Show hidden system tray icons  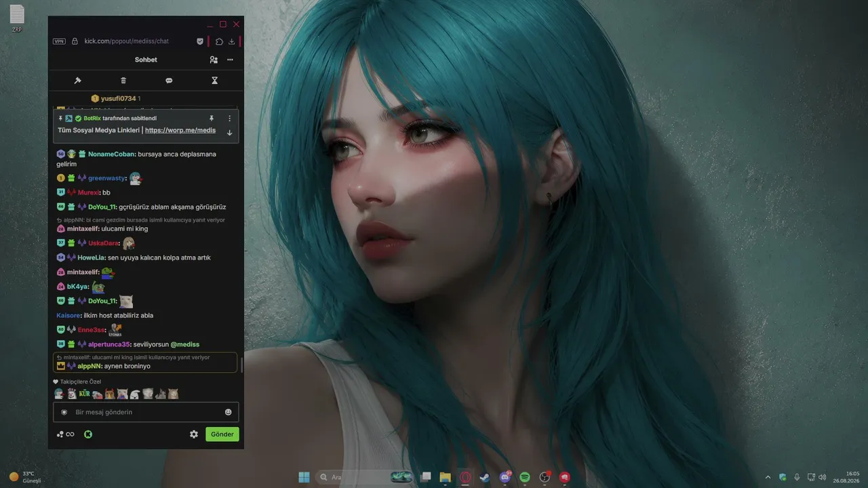pos(768,477)
